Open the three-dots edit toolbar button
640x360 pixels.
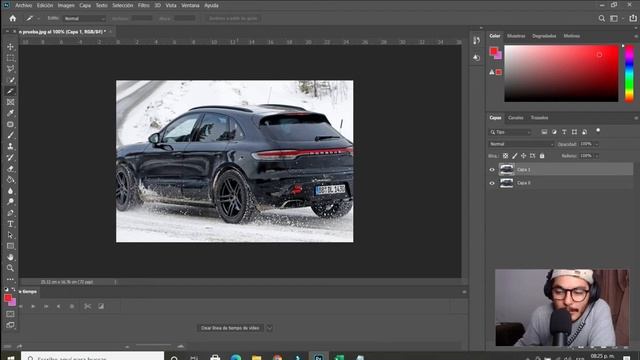click(10, 279)
